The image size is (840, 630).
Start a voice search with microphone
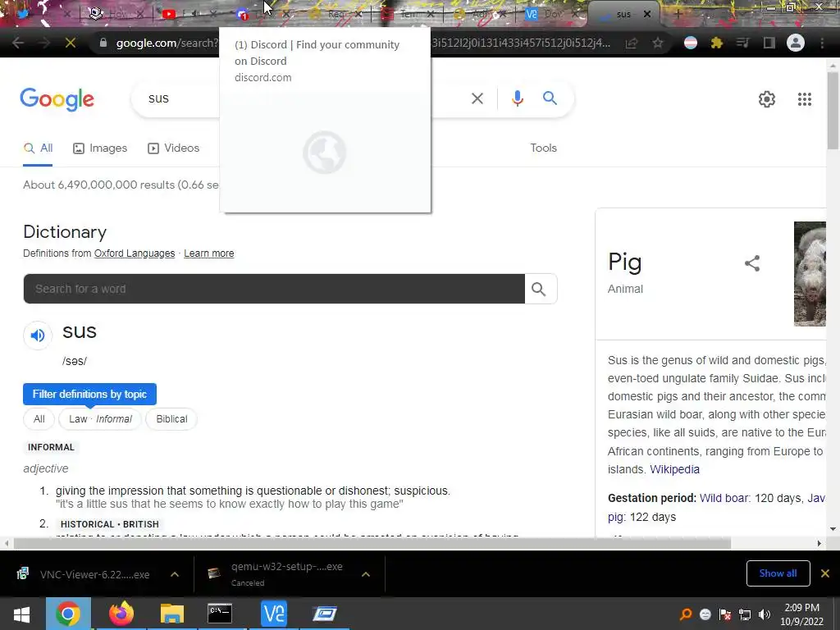[517, 98]
